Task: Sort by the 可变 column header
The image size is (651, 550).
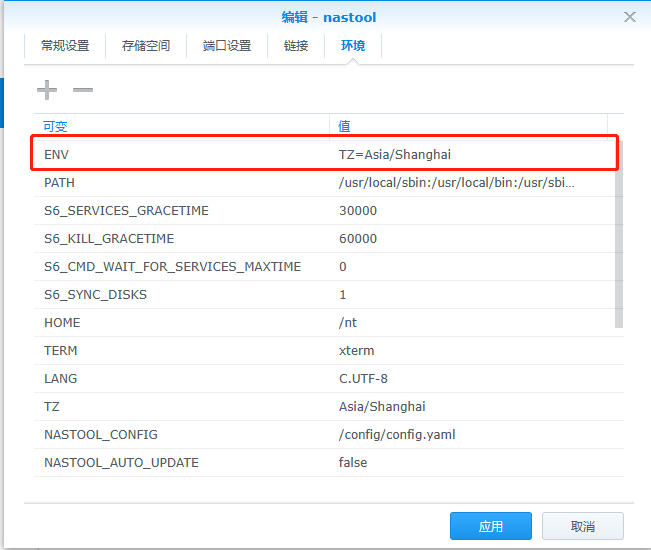Action: tap(180, 126)
